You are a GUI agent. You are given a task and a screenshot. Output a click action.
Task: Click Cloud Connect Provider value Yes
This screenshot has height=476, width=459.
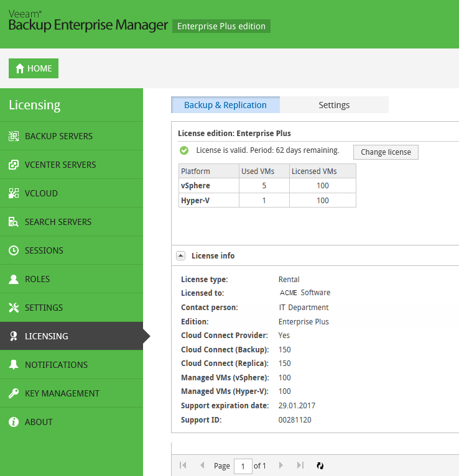(284, 335)
